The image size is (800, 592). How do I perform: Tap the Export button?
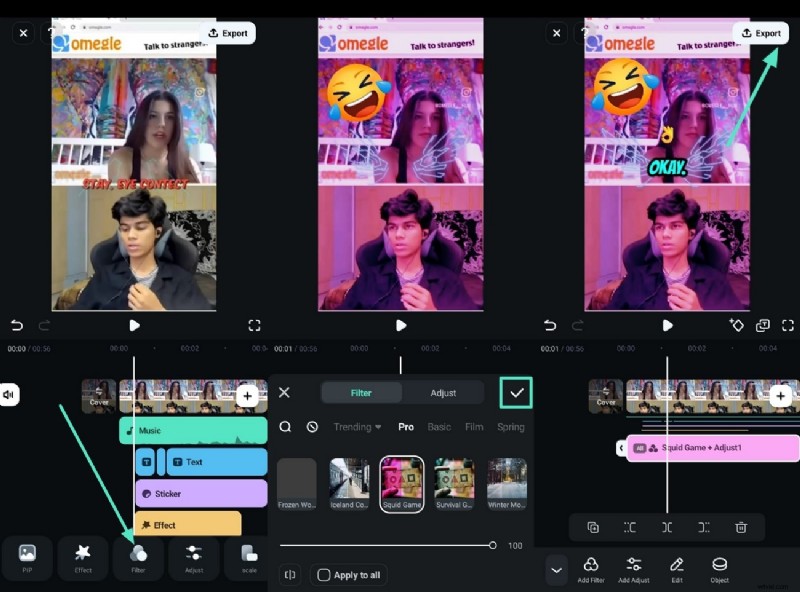(x=762, y=32)
